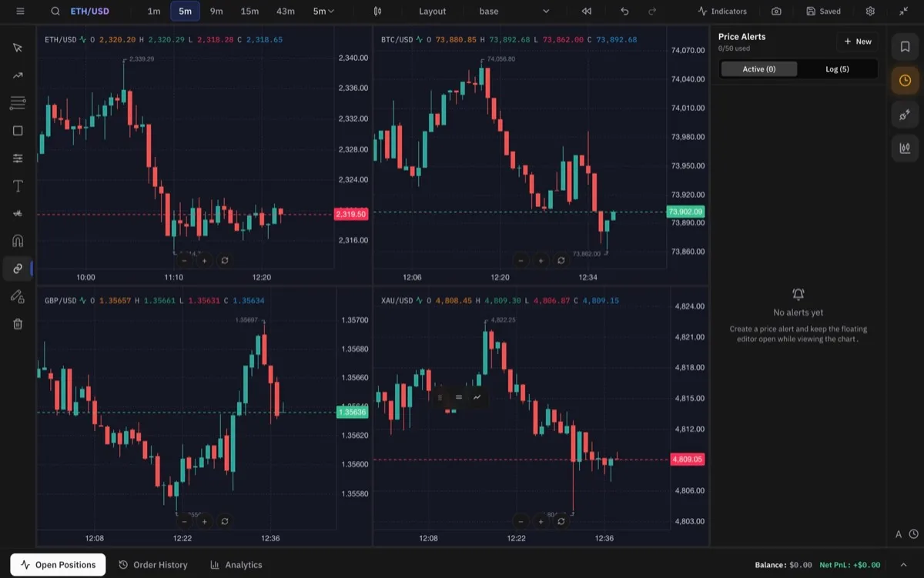Click the strikethrough measure tool icon
Viewport: 924px width, 578px height.
[x=18, y=213]
